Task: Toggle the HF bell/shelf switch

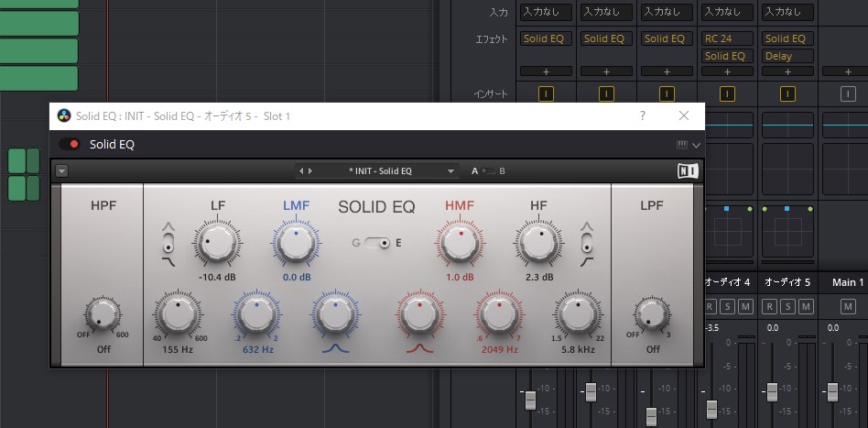Action: [x=587, y=242]
